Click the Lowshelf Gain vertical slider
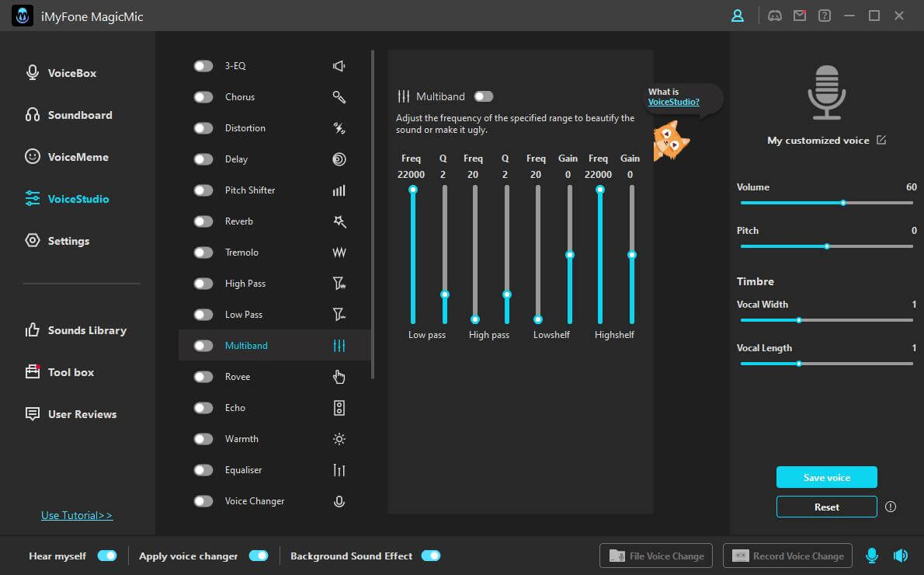 569,255
